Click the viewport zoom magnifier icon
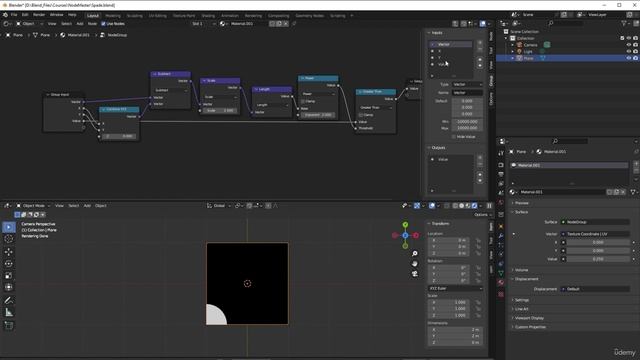The width and height of the screenshot is (640, 360). pyautogui.click(x=415, y=254)
